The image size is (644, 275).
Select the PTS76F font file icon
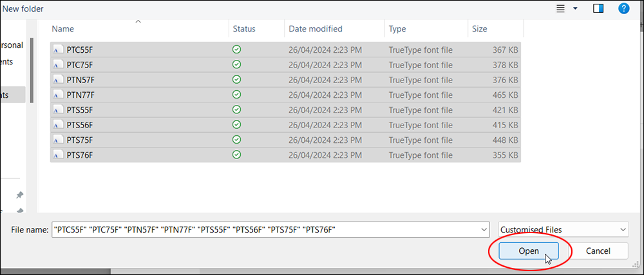click(x=59, y=156)
